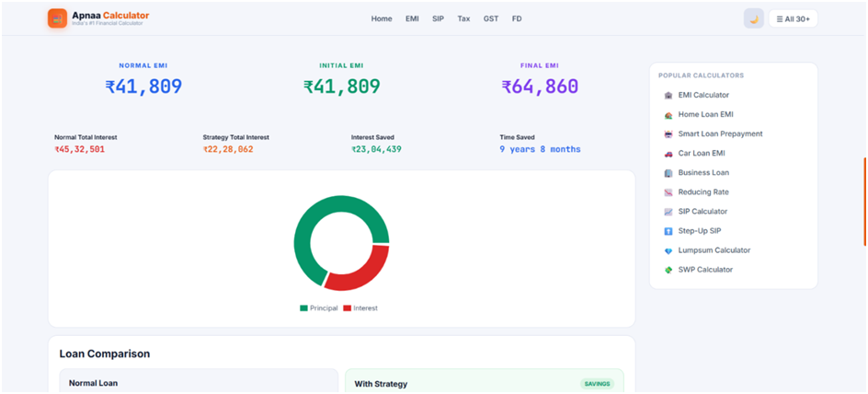The width and height of the screenshot is (868, 394).
Task: Click the Home Loan EMI house icon
Action: pos(668,115)
